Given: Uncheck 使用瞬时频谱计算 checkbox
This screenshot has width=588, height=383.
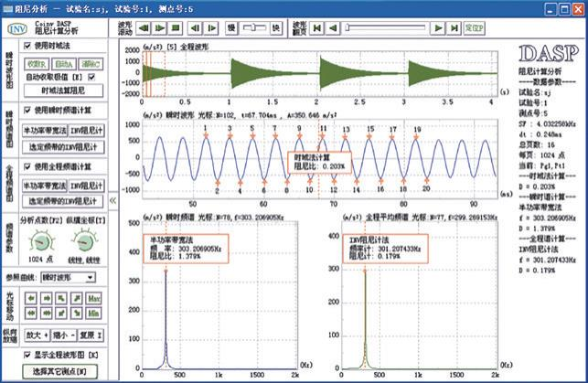Looking at the screenshot, I should [26, 111].
